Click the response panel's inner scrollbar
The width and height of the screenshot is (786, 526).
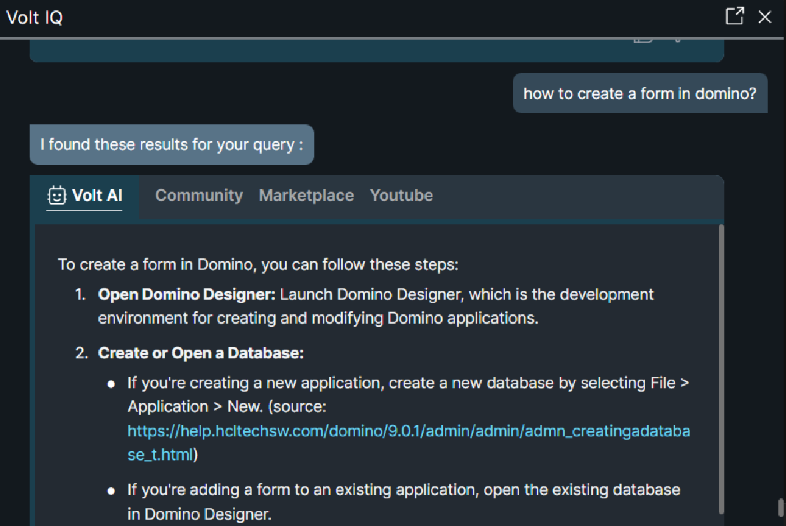pos(720,370)
